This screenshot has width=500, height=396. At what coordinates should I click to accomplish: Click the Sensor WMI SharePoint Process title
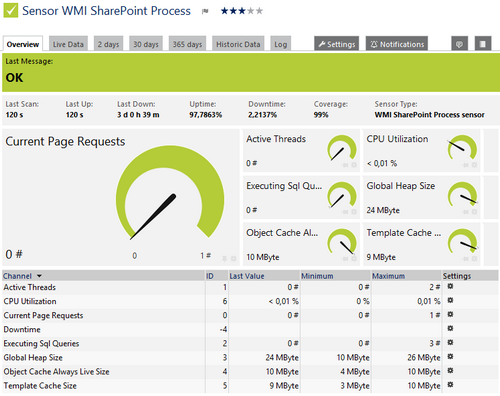coord(106,11)
